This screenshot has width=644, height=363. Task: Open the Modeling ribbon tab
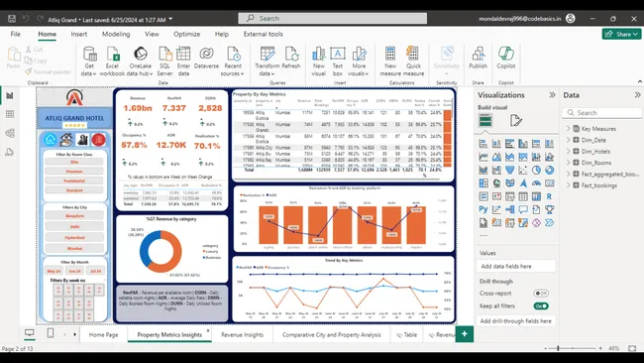116,34
